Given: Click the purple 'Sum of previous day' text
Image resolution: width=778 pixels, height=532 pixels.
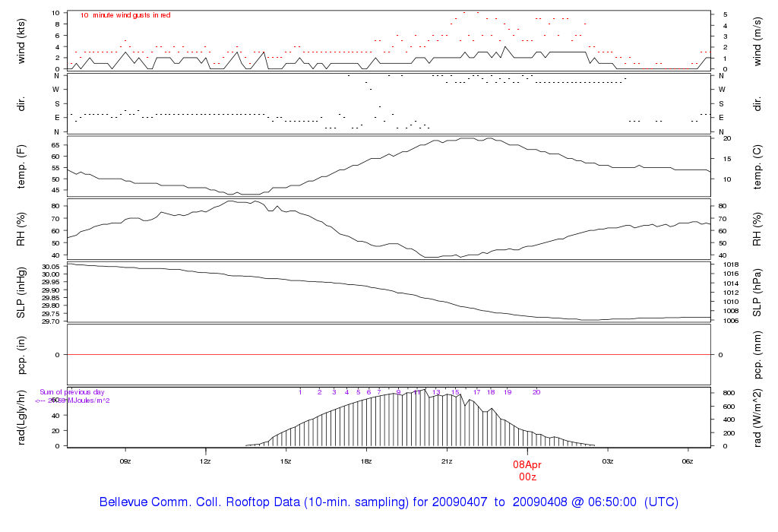Looking at the screenshot, I should pyautogui.click(x=72, y=392).
